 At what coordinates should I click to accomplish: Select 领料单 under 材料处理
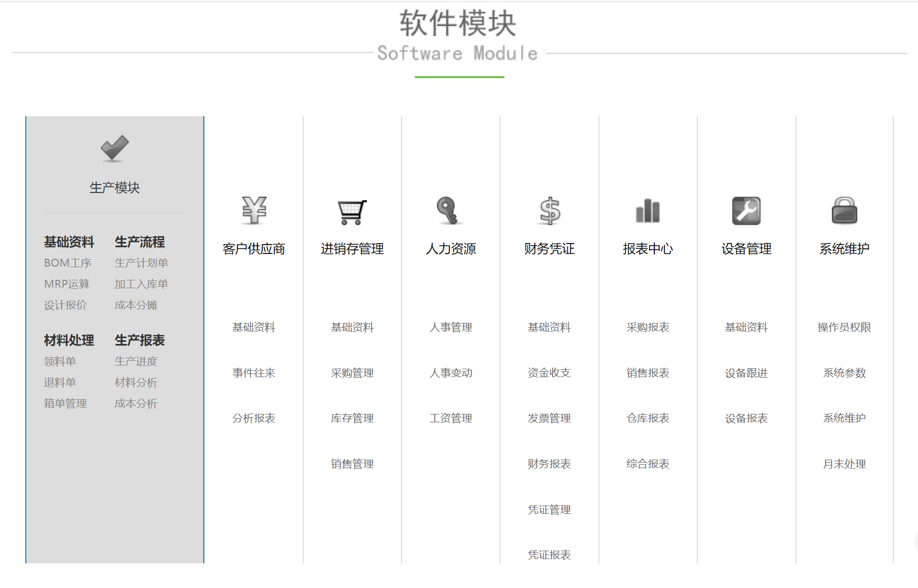click(60, 361)
